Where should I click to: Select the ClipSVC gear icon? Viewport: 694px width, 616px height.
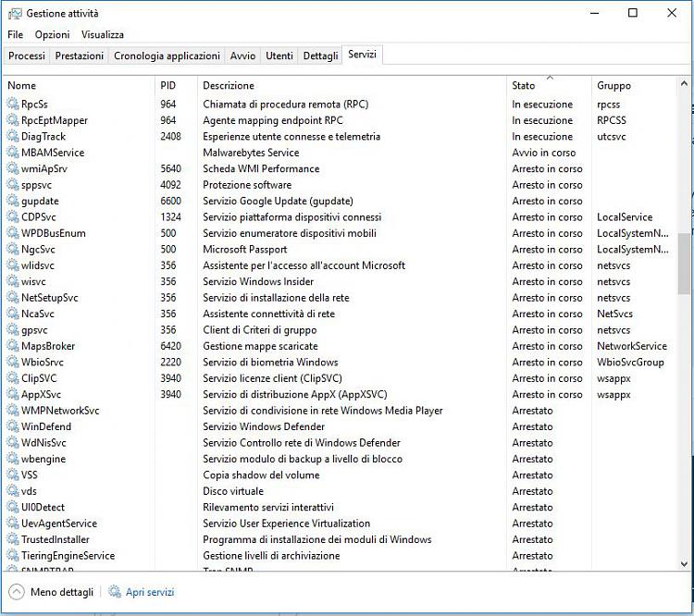click(x=13, y=378)
